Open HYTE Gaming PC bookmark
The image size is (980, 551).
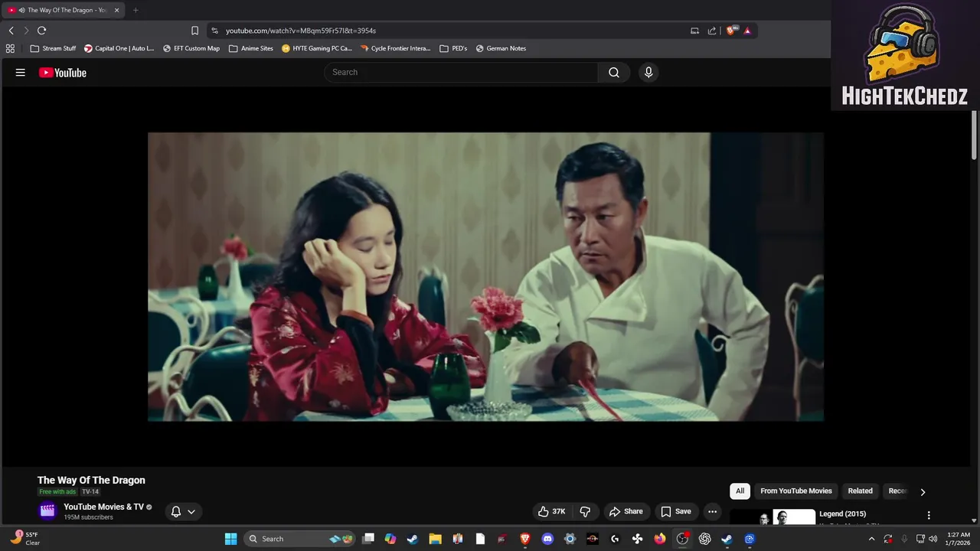tap(317, 48)
